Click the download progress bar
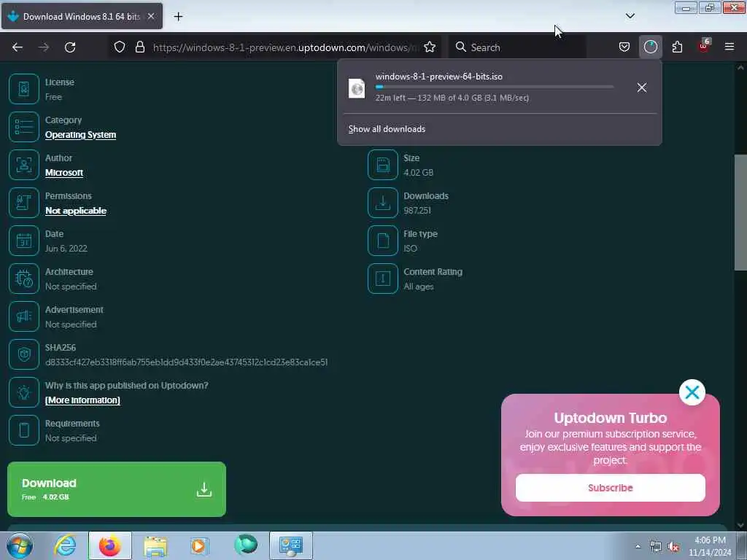The width and height of the screenshot is (747, 560). click(x=494, y=87)
